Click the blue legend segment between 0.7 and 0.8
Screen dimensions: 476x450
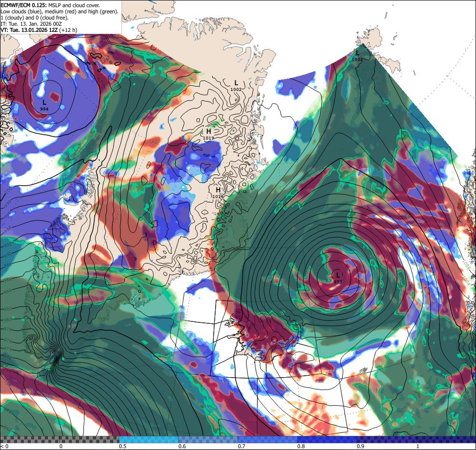pos(268,440)
